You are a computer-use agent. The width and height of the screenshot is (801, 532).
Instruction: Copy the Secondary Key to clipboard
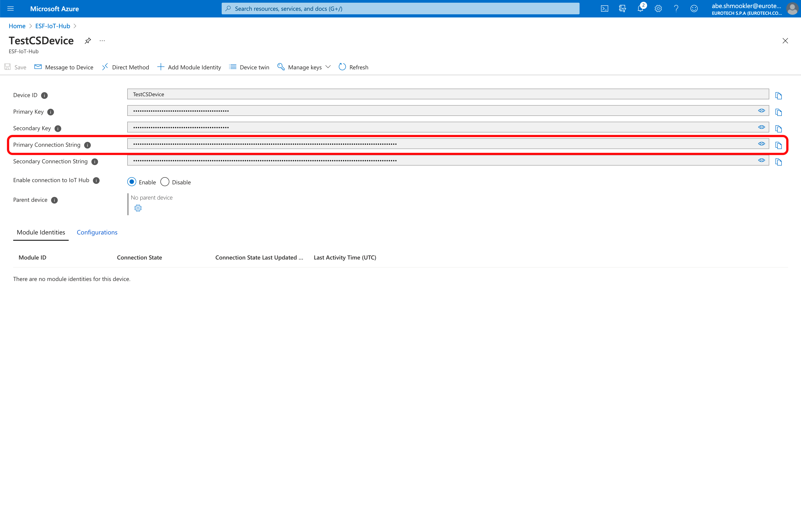click(779, 129)
